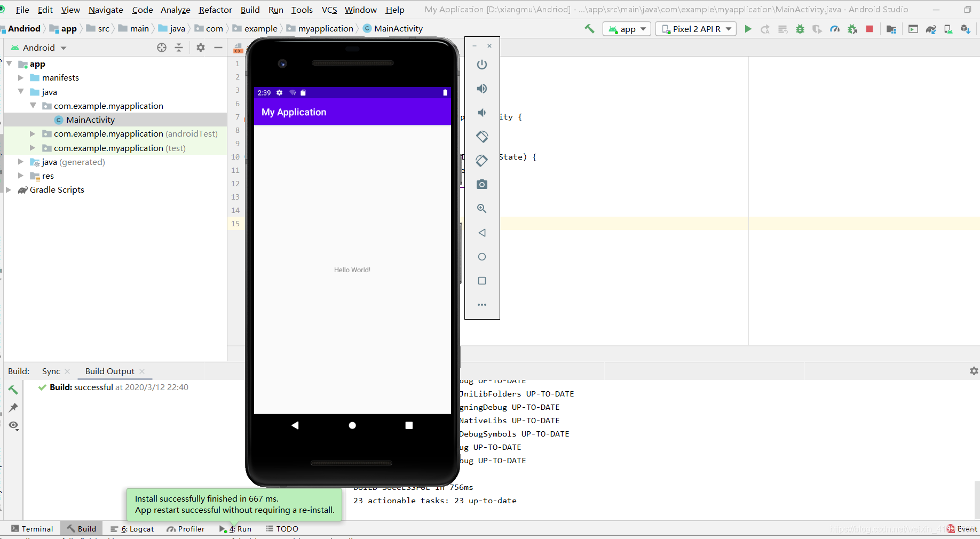Switch to the Sync build tab
Image resolution: width=980 pixels, height=539 pixels.
51,371
